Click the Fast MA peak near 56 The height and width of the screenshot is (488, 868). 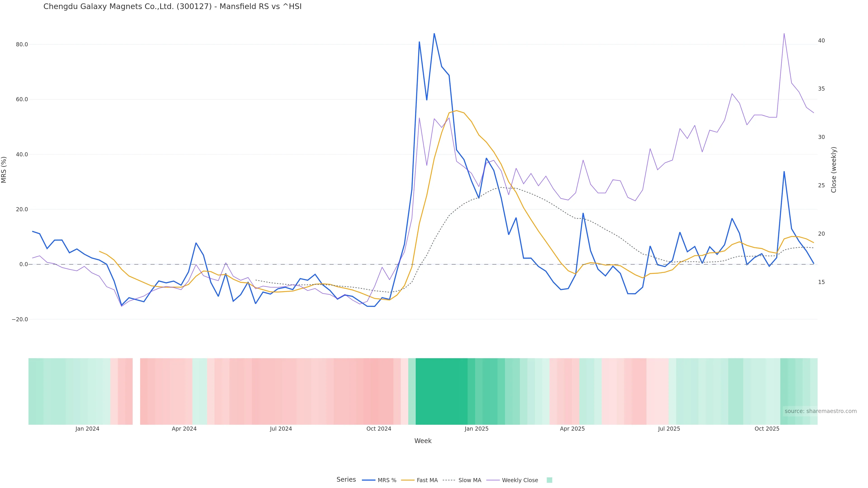(456, 110)
